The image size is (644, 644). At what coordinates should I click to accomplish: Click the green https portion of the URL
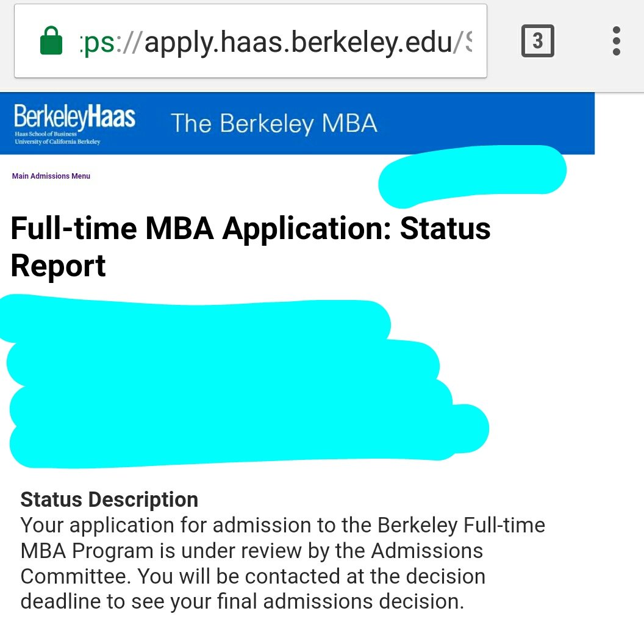96,41
